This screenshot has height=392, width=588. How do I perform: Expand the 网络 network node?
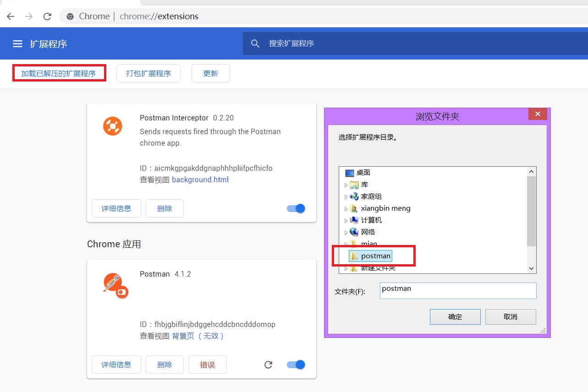(x=346, y=233)
